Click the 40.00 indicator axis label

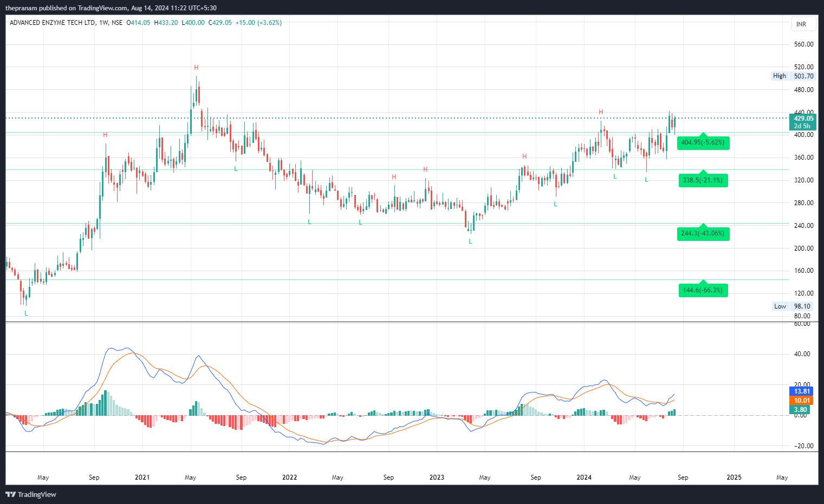click(x=802, y=354)
